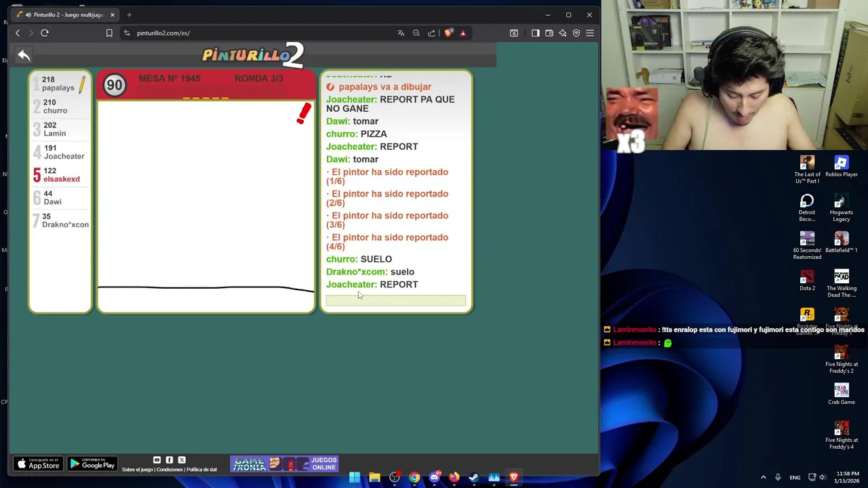
Task: Click the translate page icon in address bar
Action: click(401, 33)
